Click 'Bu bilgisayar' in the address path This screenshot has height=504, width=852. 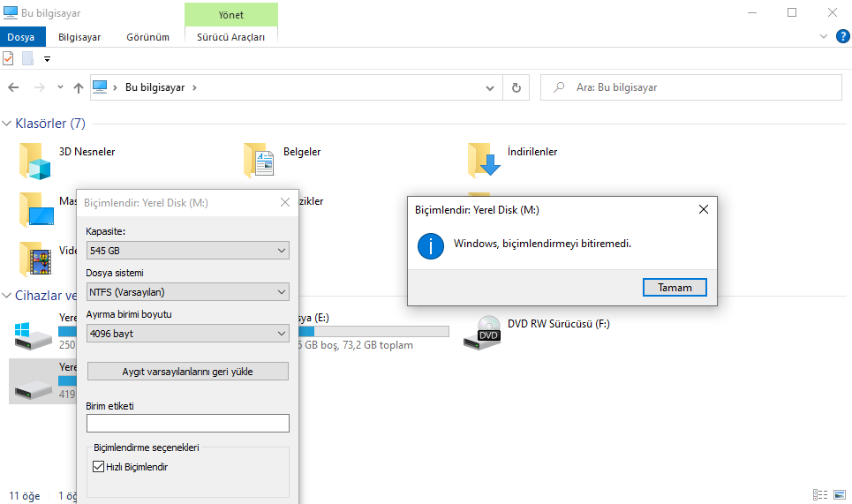click(155, 87)
